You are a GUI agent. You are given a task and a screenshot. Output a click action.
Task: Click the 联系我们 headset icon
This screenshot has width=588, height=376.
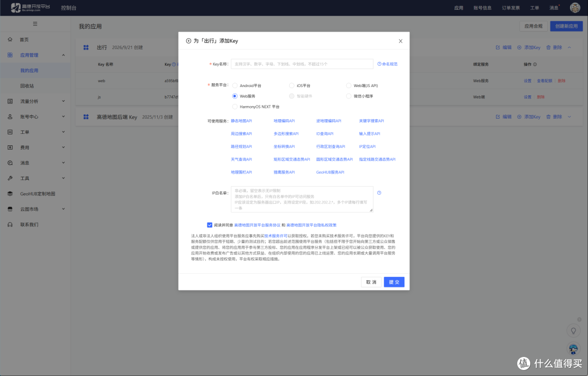[x=10, y=225]
